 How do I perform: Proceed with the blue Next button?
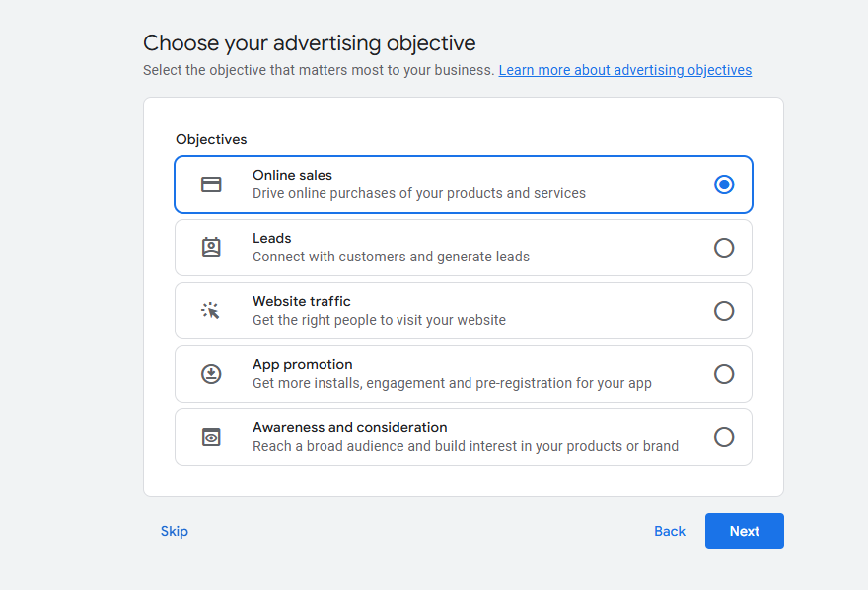pyautogui.click(x=744, y=531)
